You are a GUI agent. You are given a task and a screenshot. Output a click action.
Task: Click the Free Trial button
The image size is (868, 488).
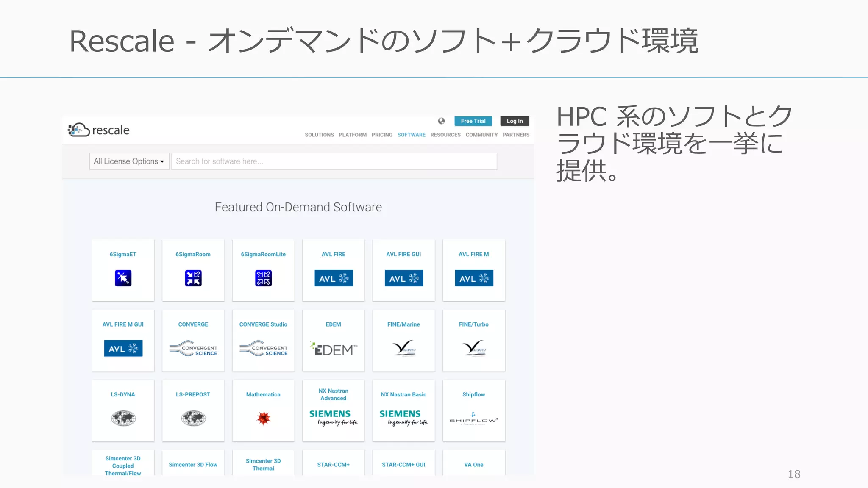tap(473, 121)
